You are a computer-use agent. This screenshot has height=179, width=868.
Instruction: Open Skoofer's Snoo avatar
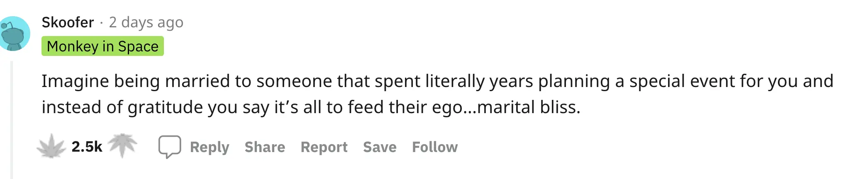[15, 34]
